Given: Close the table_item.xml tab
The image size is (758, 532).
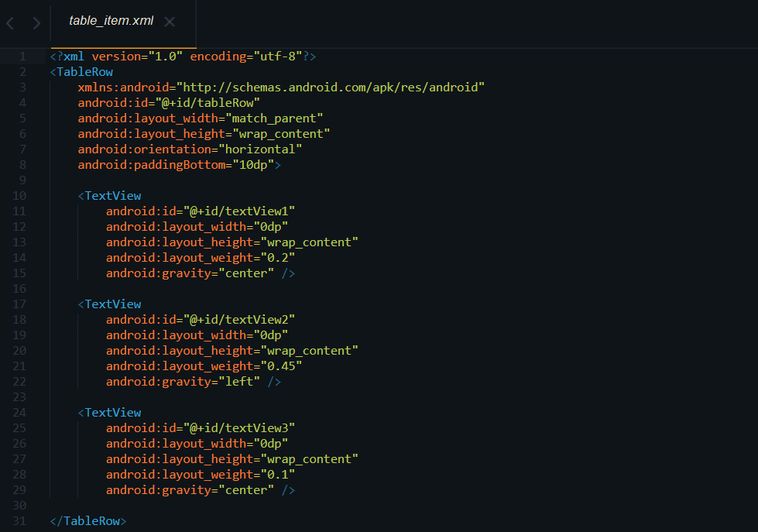Looking at the screenshot, I should tap(170, 22).
